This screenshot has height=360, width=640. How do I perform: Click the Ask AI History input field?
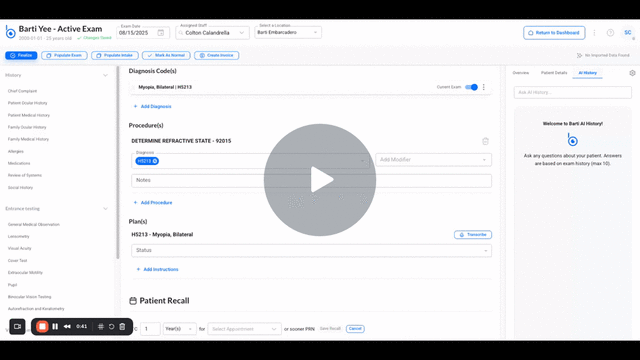tap(573, 92)
